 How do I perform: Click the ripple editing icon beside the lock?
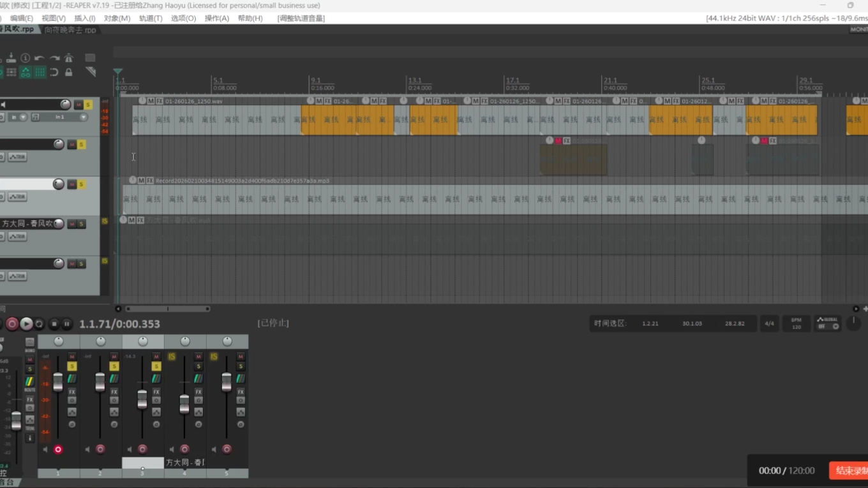point(54,72)
